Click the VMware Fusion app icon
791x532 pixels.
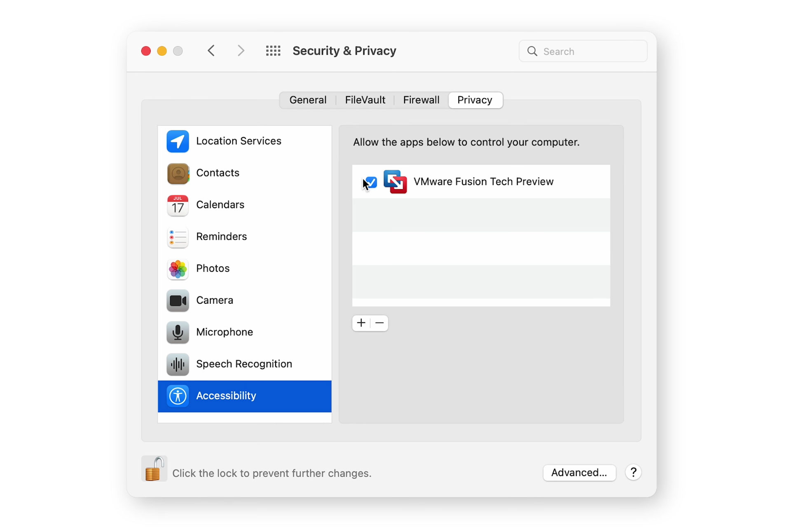point(395,182)
